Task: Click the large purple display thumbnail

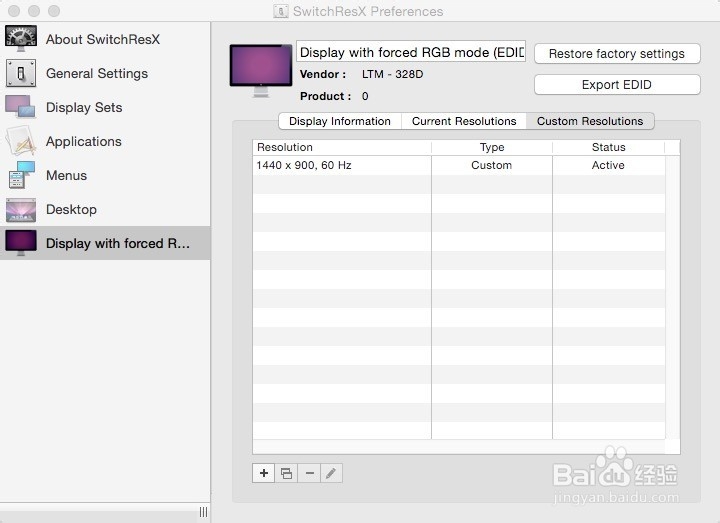Action: coord(261,70)
